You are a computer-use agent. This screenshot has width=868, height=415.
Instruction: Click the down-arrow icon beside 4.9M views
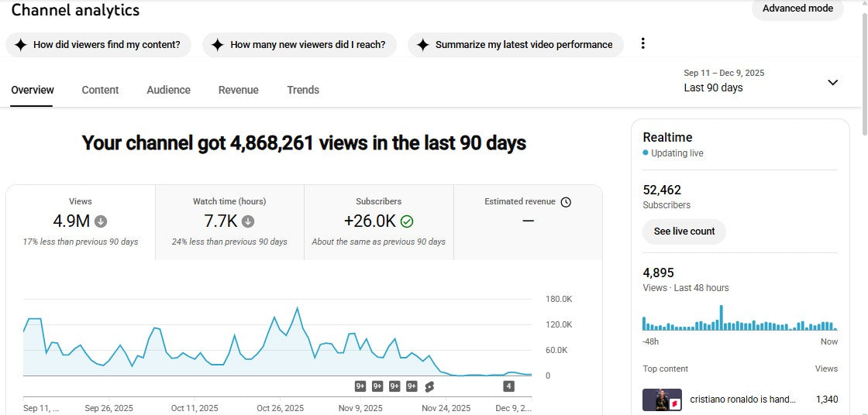[101, 221]
